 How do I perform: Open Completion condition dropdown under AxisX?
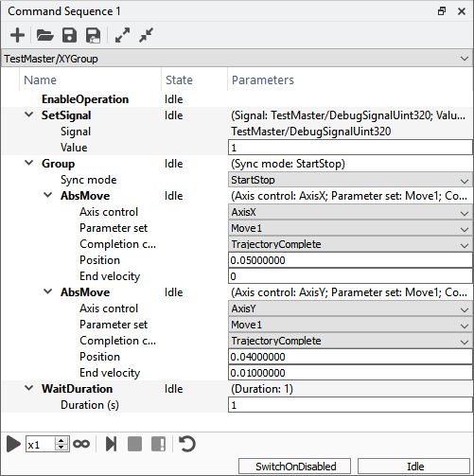[350, 244]
